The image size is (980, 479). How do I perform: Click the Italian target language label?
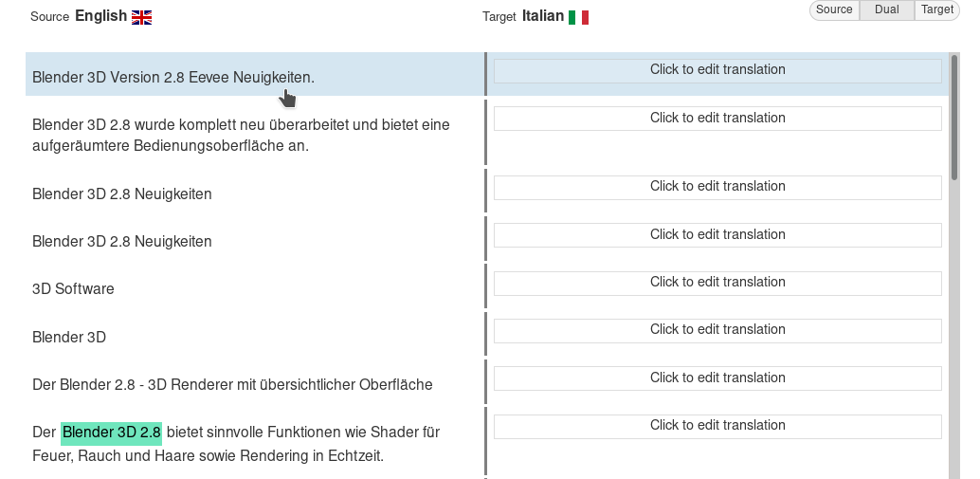coord(542,16)
